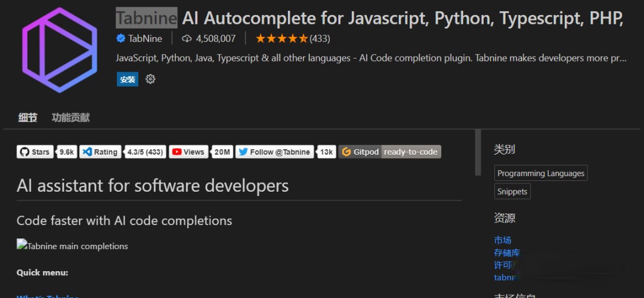Open the Gitpod ready-to-code badge
The height and width of the screenshot is (298, 644).
(x=390, y=152)
